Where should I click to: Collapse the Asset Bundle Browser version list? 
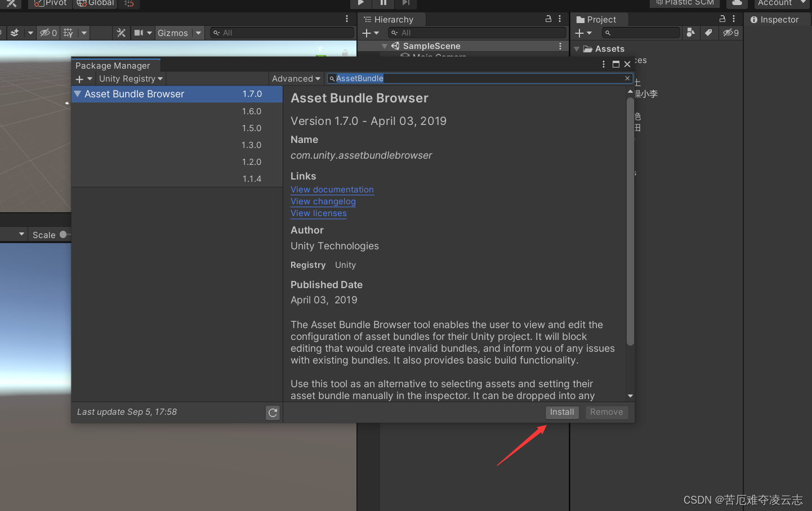pyautogui.click(x=77, y=94)
